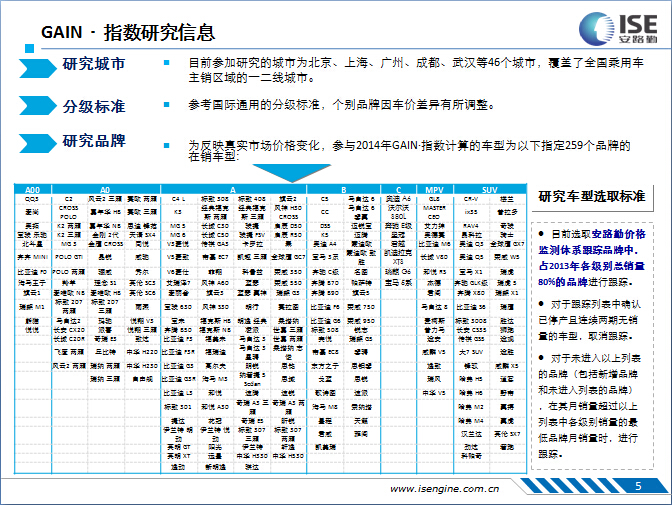Select the 自由舰 cell

tap(142, 379)
